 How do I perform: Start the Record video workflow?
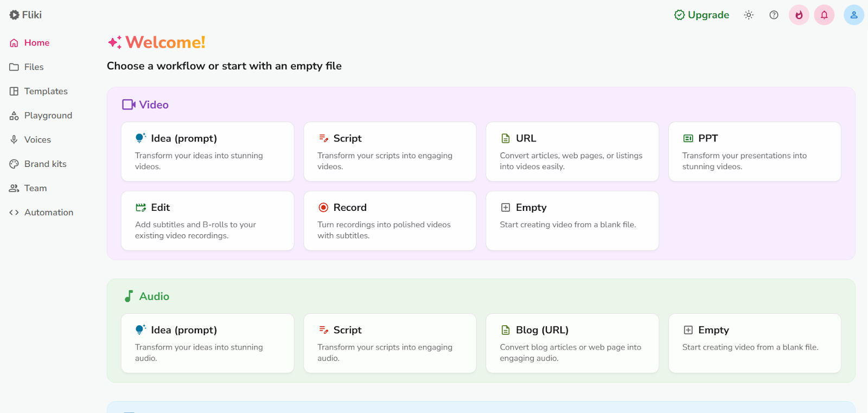(x=390, y=221)
